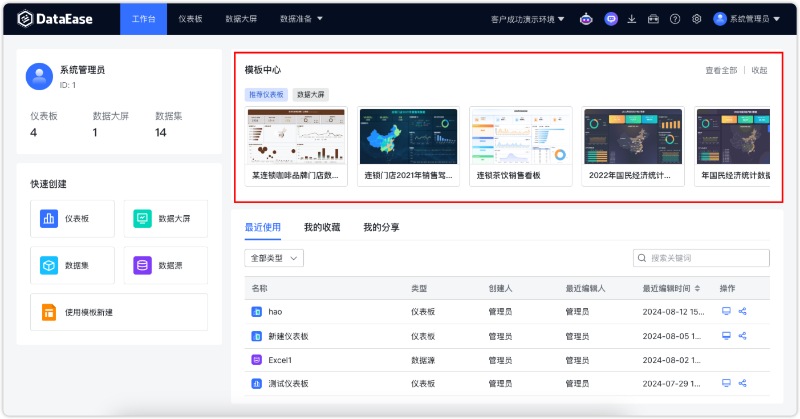Create a new 数据大屏 via quick create
This screenshot has height=419, width=800.
point(166,218)
